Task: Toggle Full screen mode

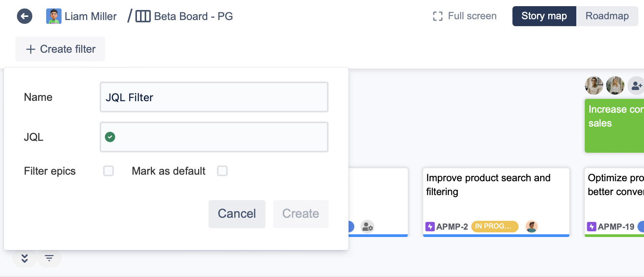Action: point(464,16)
